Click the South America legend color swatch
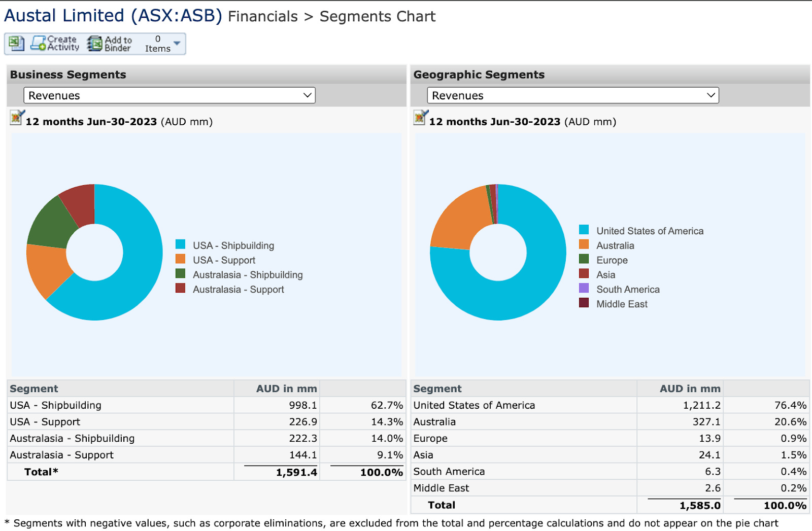This screenshot has width=812, height=531. click(x=584, y=288)
